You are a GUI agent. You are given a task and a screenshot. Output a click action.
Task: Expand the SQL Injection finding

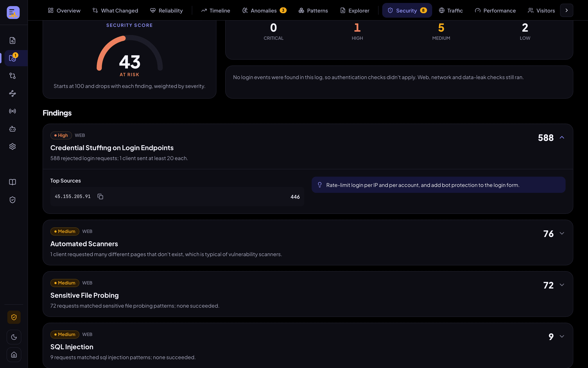[x=562, y=336]
